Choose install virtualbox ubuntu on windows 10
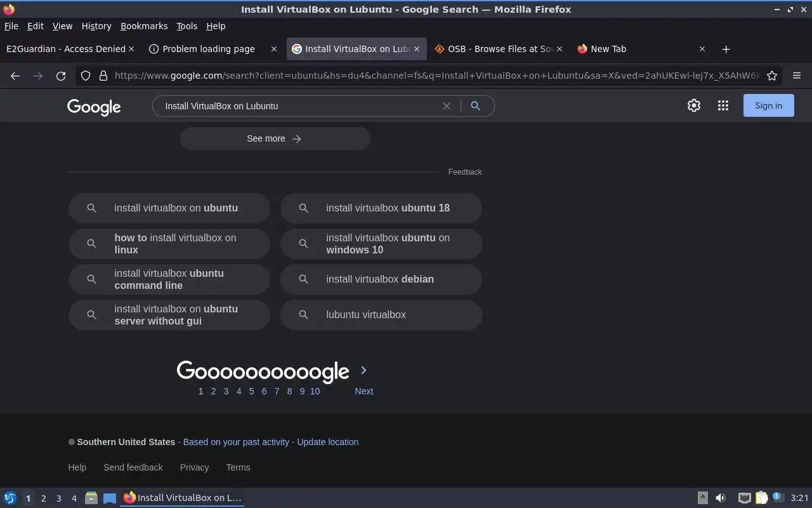812x508 pixels. click(381, 244)
